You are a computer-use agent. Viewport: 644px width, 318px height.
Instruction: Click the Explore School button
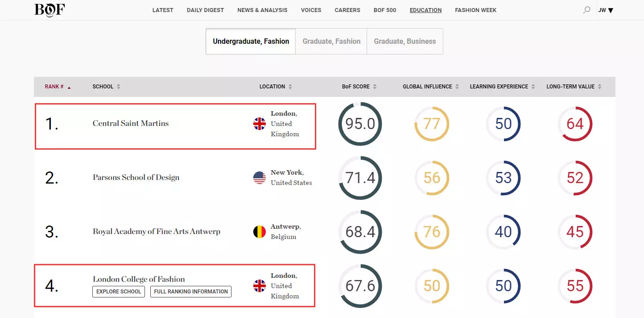(x=119, y=292)
